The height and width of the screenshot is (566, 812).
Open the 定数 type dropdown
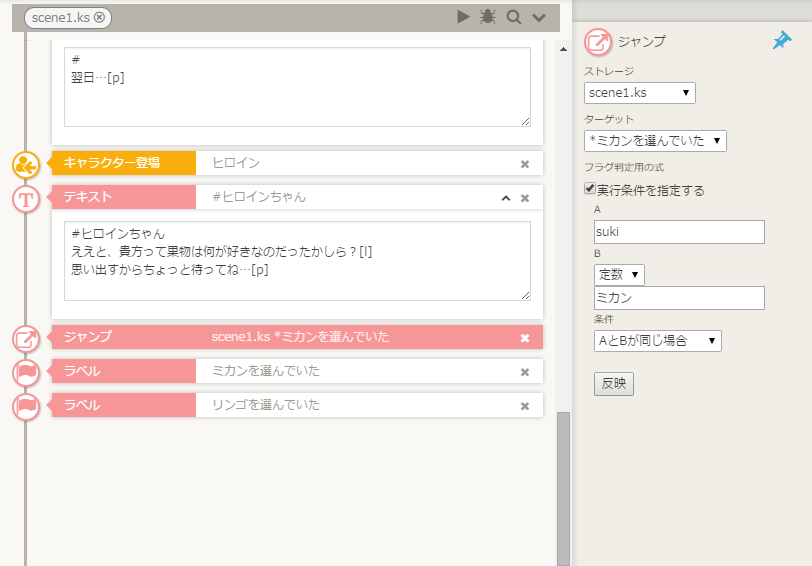click(619, 274)
